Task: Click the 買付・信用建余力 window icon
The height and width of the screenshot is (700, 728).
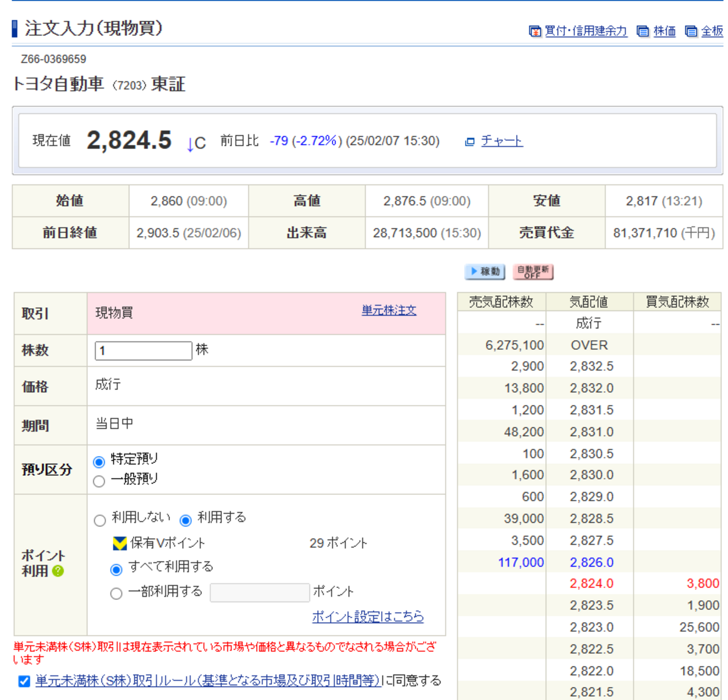Action: (x=535, y=31)
